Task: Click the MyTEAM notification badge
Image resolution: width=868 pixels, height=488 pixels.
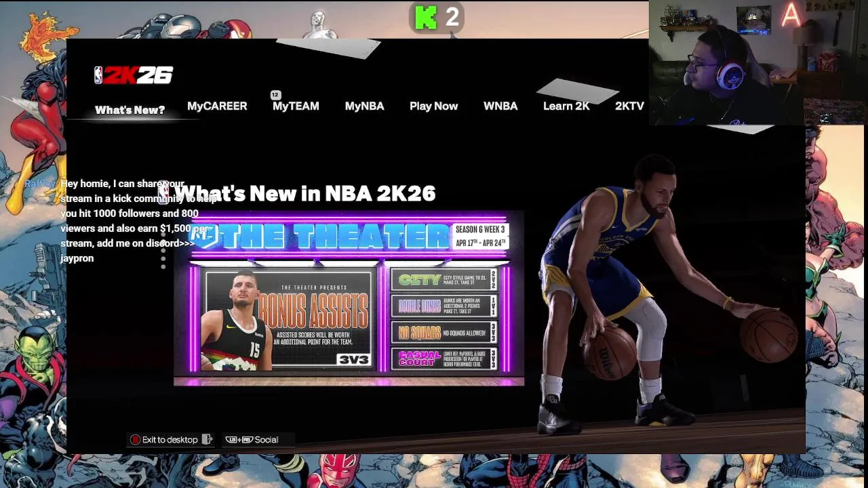Action: click(x=275, y=95)
